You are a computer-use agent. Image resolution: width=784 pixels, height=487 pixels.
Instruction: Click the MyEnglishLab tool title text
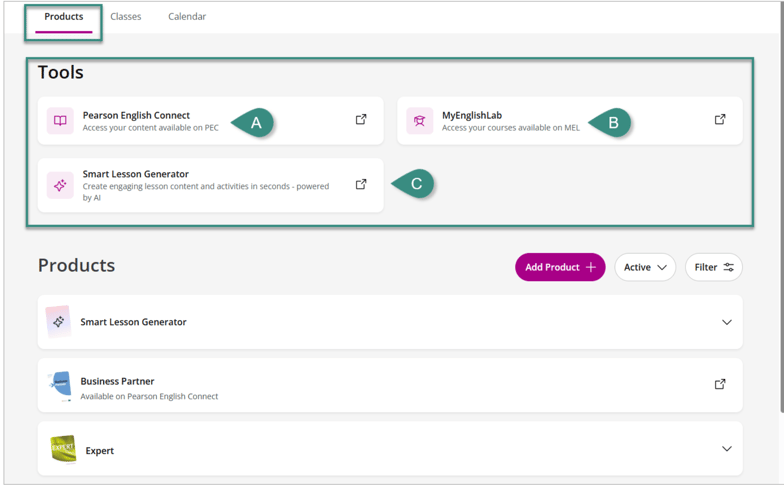(472, 115)
